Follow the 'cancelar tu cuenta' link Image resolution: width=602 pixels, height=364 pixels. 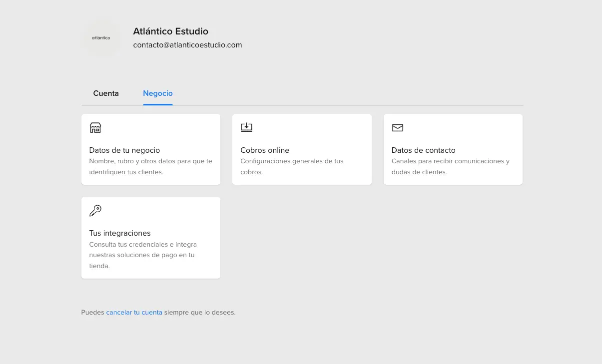[134, 313]
